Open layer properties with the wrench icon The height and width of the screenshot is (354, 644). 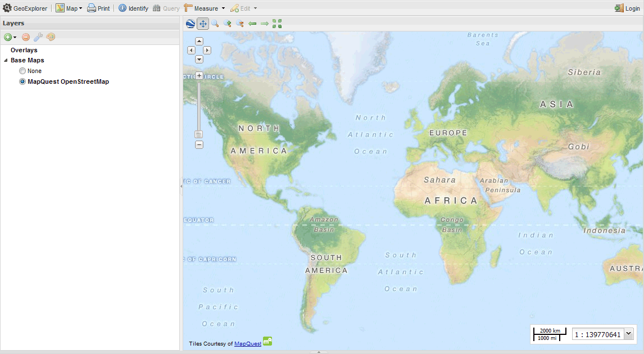(x=38, y=37)
